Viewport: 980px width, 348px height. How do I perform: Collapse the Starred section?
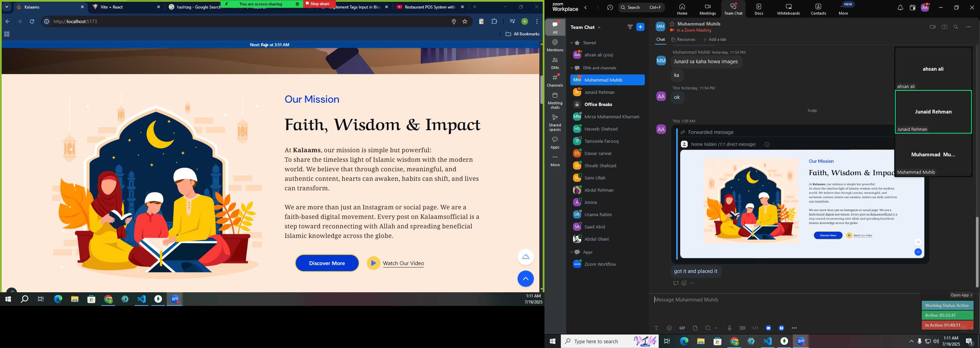click(x=571, y=43)
